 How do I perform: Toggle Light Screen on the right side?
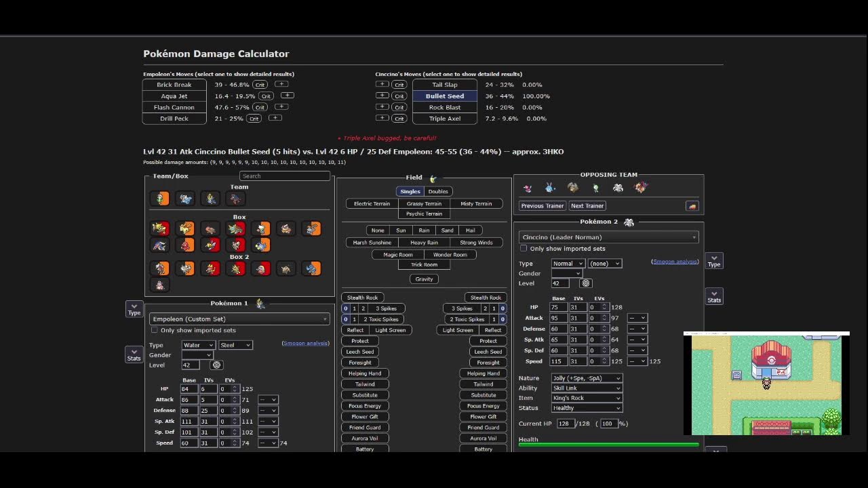click(458, 330)
